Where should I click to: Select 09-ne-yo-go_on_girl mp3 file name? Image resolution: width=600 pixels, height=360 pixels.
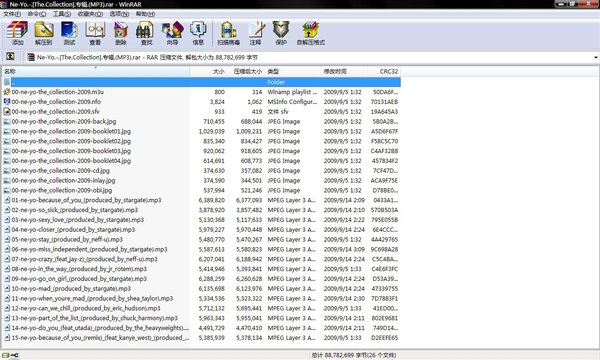pyautogui.click(x=79, y=279)
